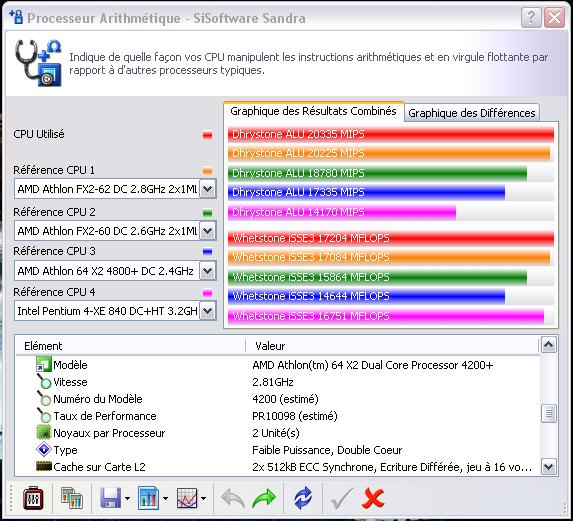Select the value '2.81GHz'
The width and height of the screenshot is (573, 521).
coord(273,382)
